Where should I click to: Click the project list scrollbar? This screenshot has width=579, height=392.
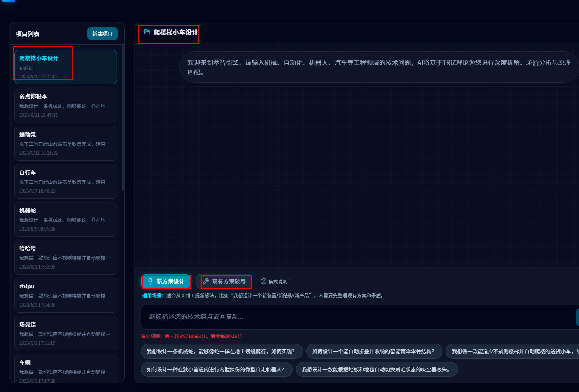click(123, 118)
